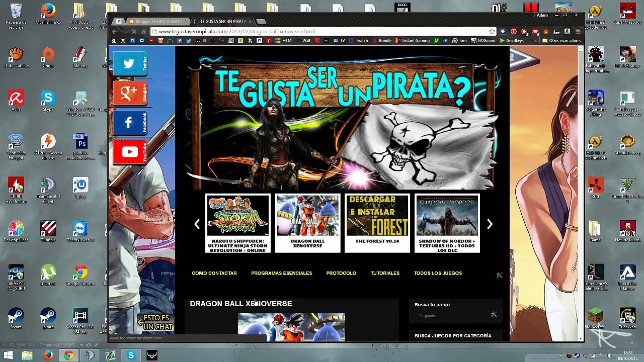The image size is (644, 362).
Task: Open a new browser tab
Action: coord(261,21)
